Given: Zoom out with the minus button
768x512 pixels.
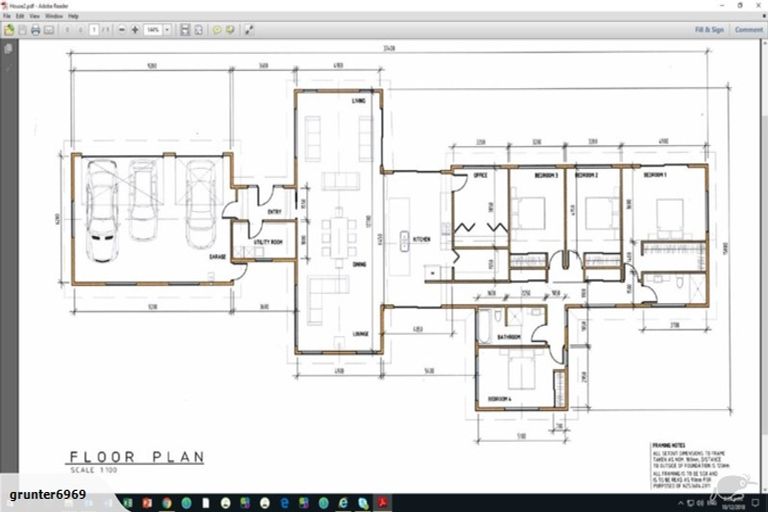Looking at the screenshot, I should [122, 30].
